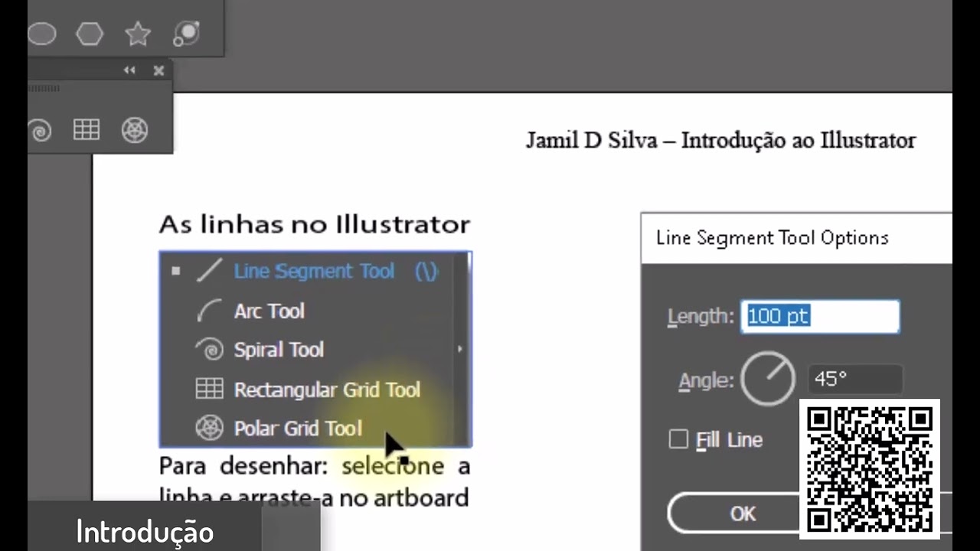This screenshot has height=551, width=980.
Task: Confirm with the OK button
Action: coord(742,514)
